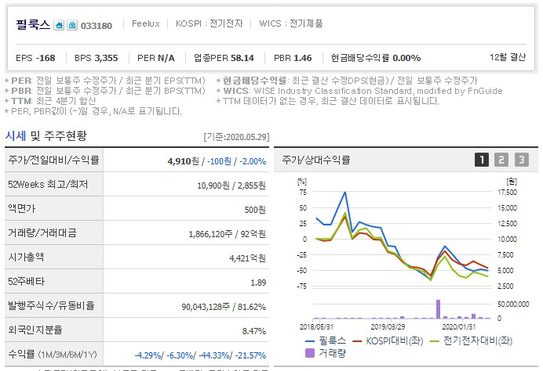Click the PER definition footnote line
The width and height of the screenshot is (543, 371).
105,81
